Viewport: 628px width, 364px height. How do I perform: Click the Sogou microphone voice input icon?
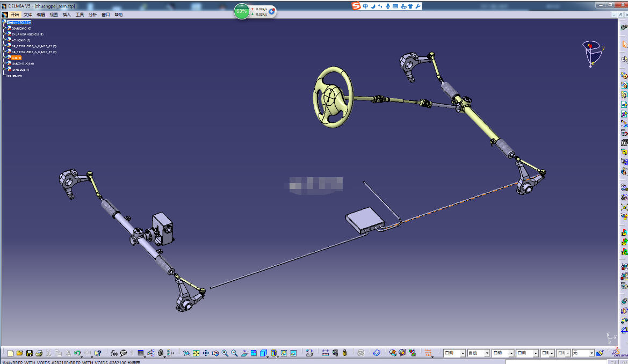[388, 6]
